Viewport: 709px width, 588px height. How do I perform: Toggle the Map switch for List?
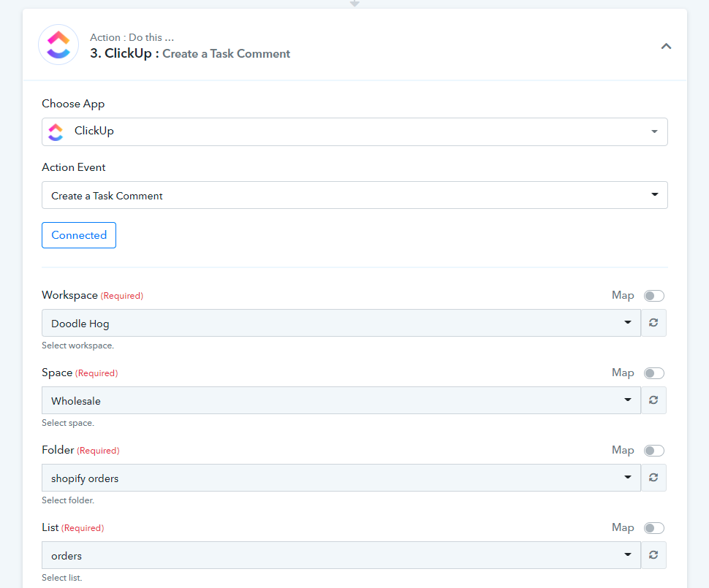[x=654, y=528]
